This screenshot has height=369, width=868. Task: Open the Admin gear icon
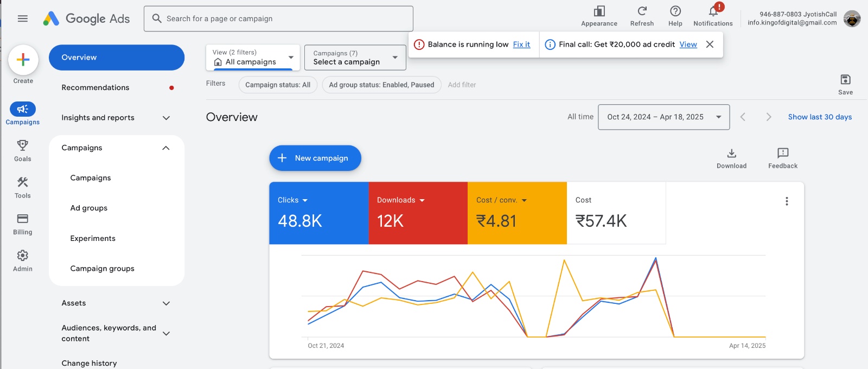point(23,256)
